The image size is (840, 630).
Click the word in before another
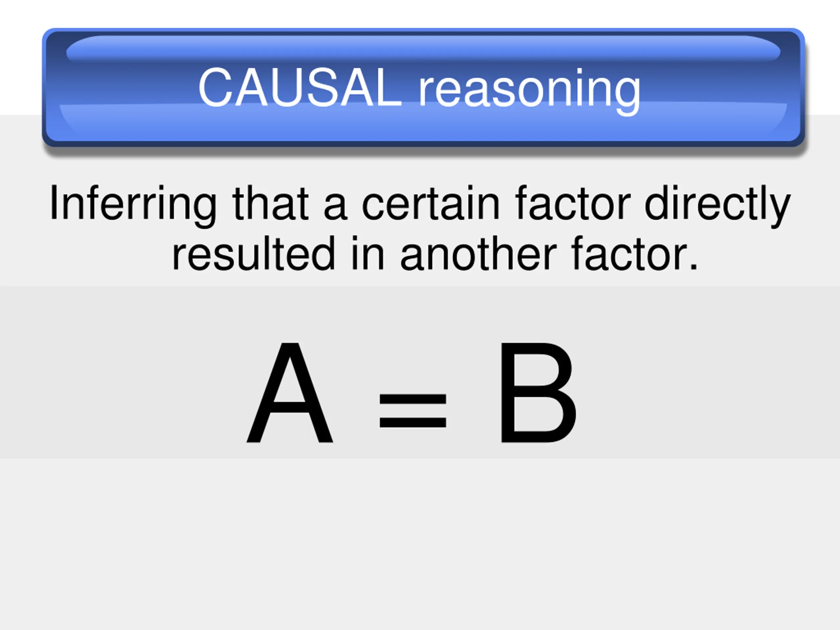pos(367,253)
